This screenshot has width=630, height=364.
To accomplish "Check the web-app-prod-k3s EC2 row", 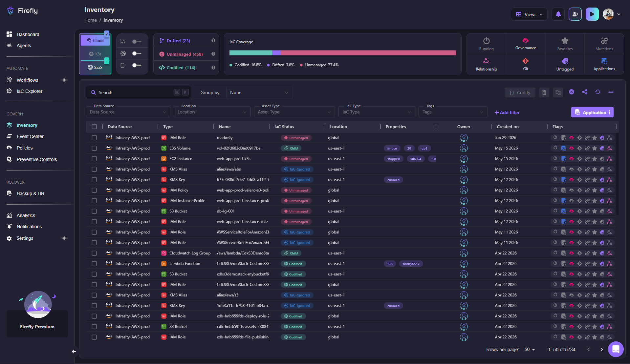I will (x=94, y=159).
